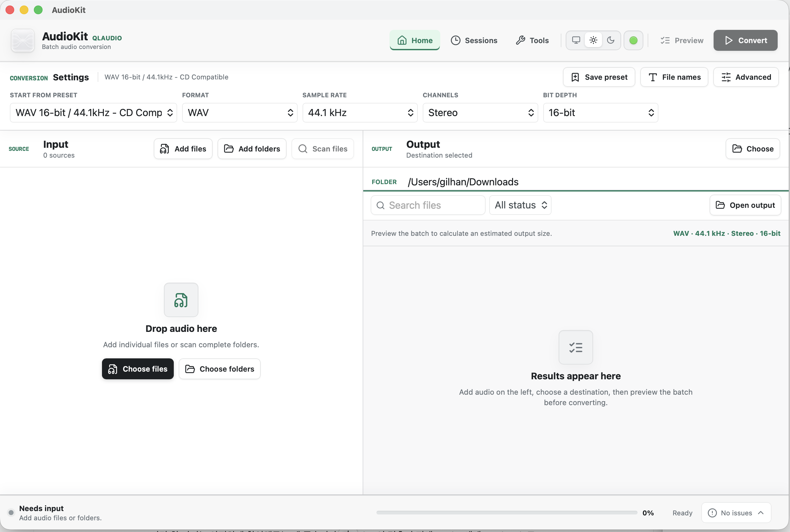Click the '0%' progress value
This screenshot has width=790, height=532.
pos(648,513)
